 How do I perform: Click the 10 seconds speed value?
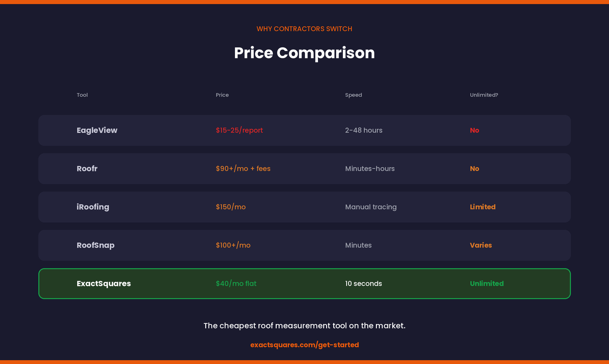coord(363,284)
